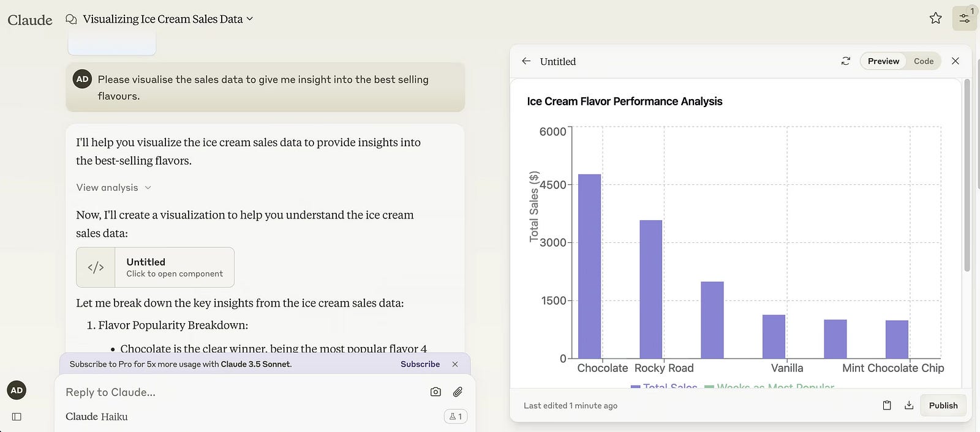Click the 'Total Sales ($)' axis label

coord(534,206)
